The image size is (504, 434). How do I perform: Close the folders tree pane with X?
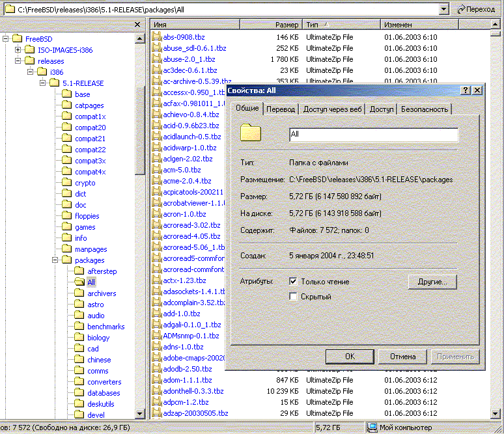coord(137,25)
